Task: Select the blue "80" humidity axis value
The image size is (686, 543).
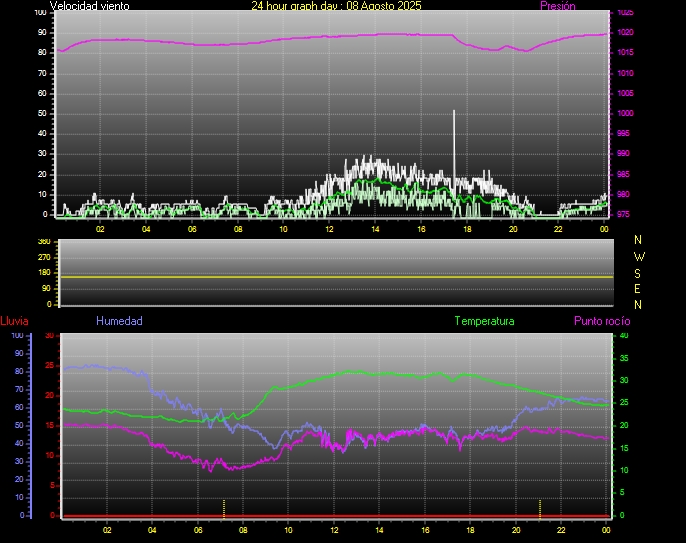Action: [x=19, y=371]
